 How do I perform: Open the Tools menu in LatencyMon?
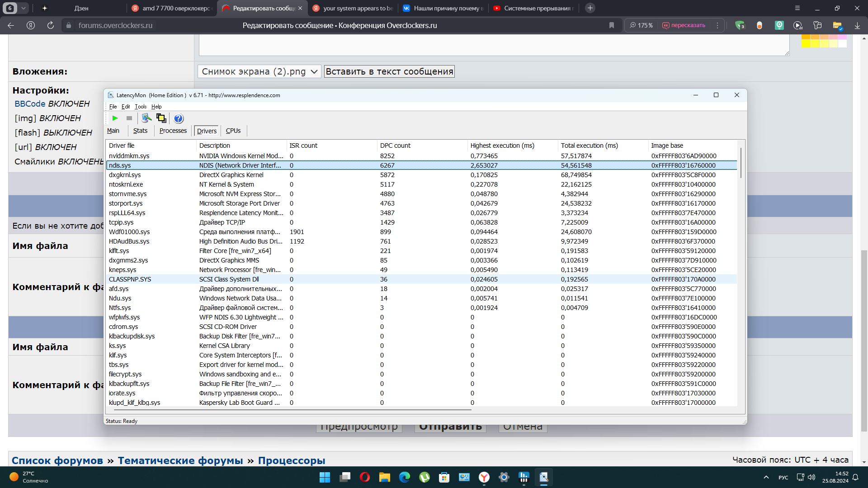(141, 107)
